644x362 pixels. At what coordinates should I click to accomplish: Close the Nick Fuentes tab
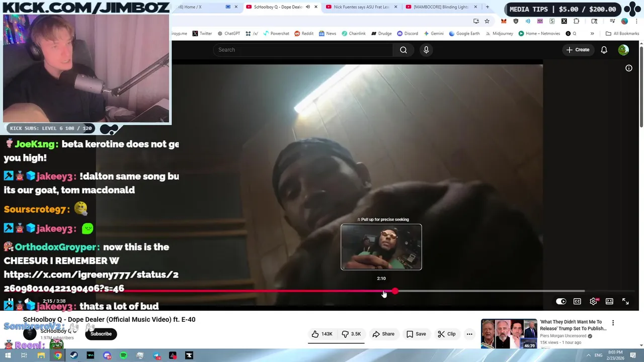(x=395, y=7)
